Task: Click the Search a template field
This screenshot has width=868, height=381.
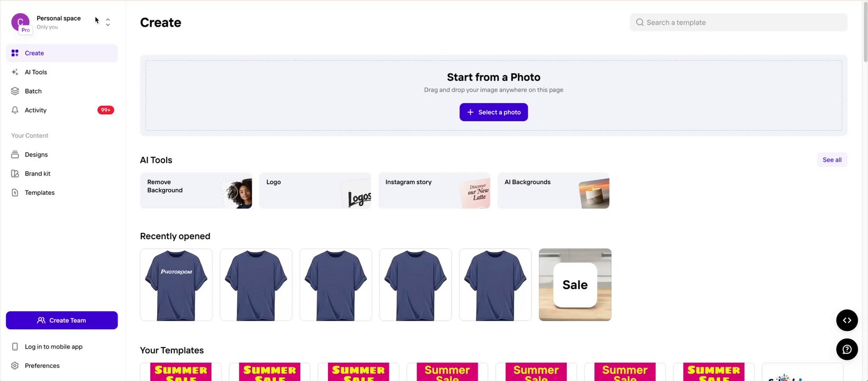Action: [738, 22]
